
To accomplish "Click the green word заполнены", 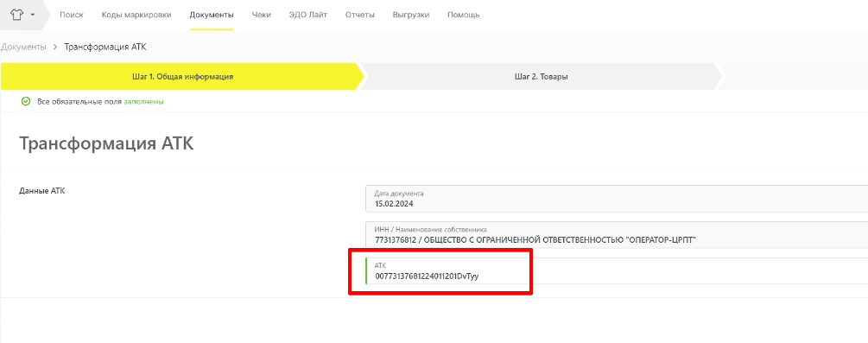I will (x=143, y=102).
